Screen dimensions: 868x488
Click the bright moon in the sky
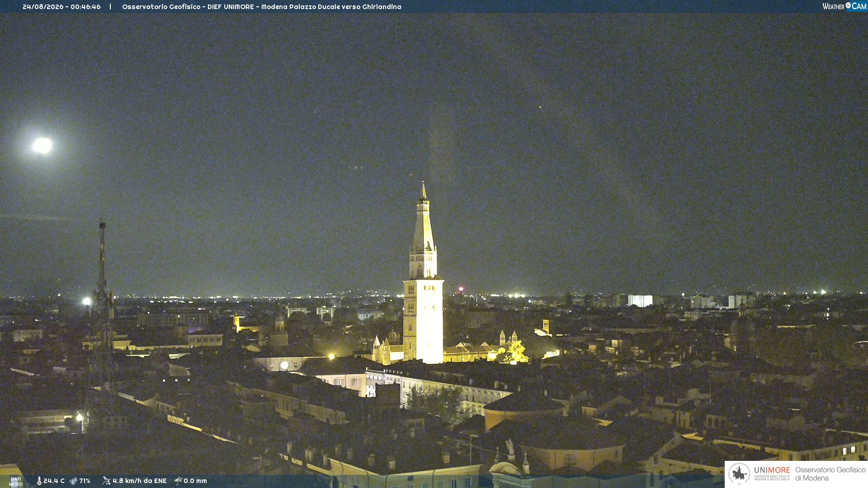point(42,145)
